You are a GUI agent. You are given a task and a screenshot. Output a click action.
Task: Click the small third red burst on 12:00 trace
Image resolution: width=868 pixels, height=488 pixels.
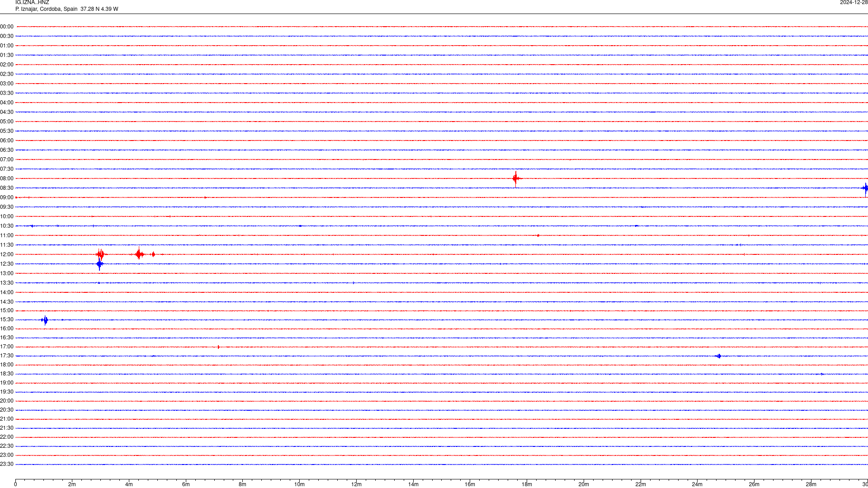pyautogui.click(x=154, y=254)
